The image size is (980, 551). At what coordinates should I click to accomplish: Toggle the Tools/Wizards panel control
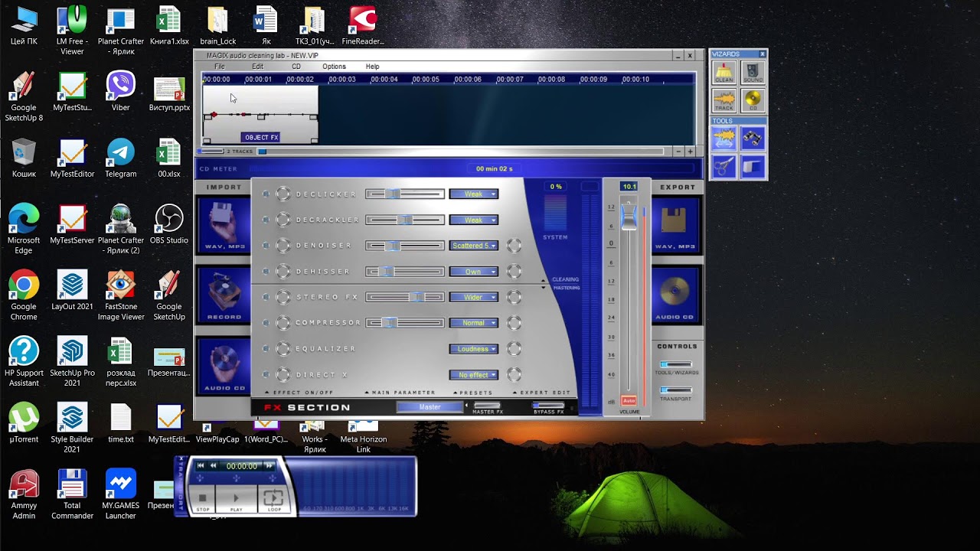[676, 364]
